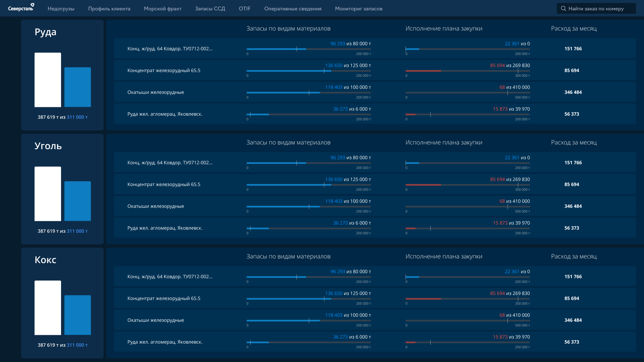
Task: Select 'Руда жел. агломерац. Яковлевск.' row in Уголь
Action: point(375,228)
